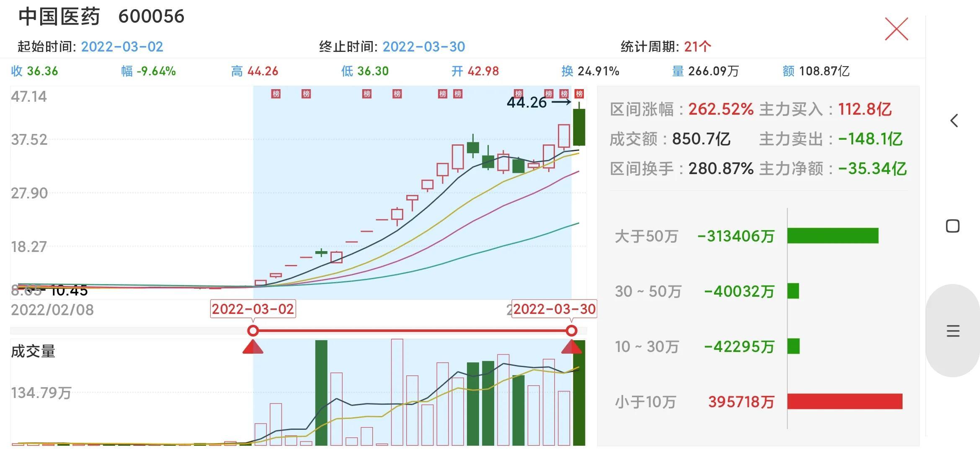Click the 2022-03-02 date marker label
Screen dimensions: 980x452
point(253,309)
